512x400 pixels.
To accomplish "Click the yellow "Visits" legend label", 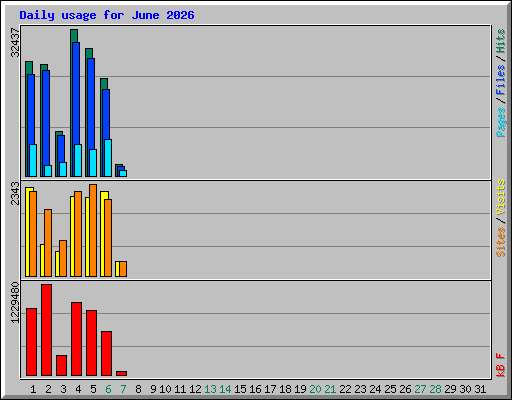I will pos(501,197).
